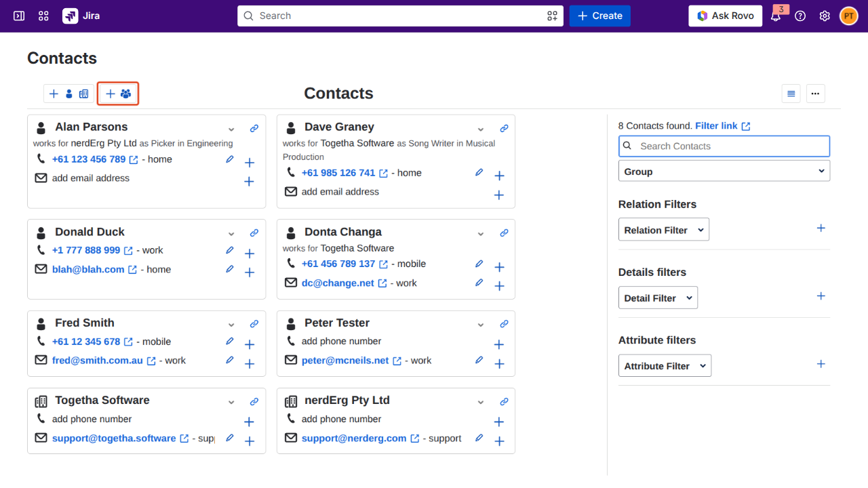Add Attribute Filter plus icon
Image resolution: width=868 pixels, height=488 pixels.
[x=821, y=364]
